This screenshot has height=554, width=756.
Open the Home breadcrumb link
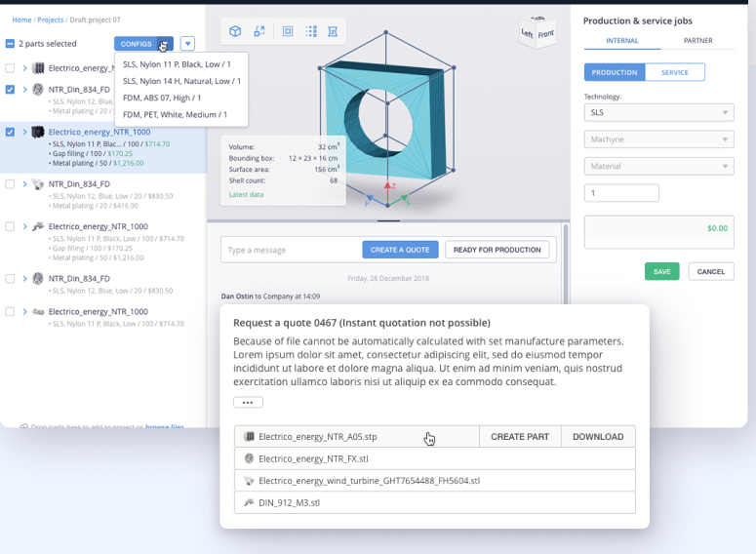[x=21, y=20]
